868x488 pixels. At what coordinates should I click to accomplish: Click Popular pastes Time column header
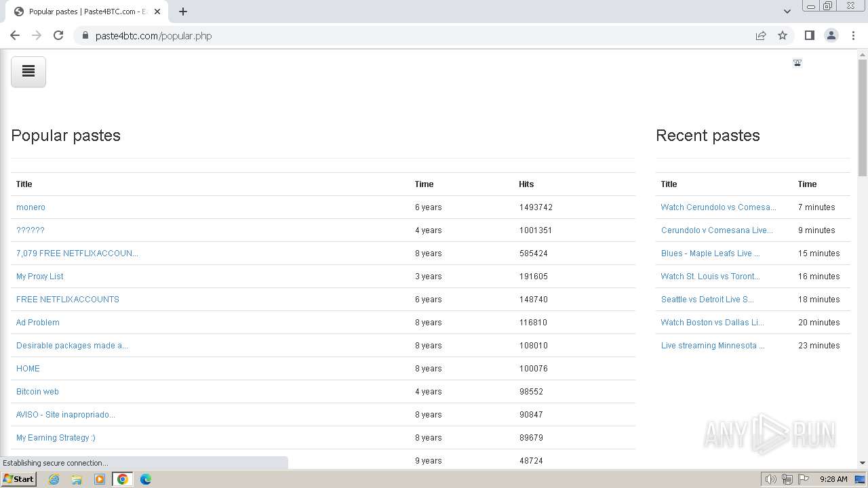[424, 184]
